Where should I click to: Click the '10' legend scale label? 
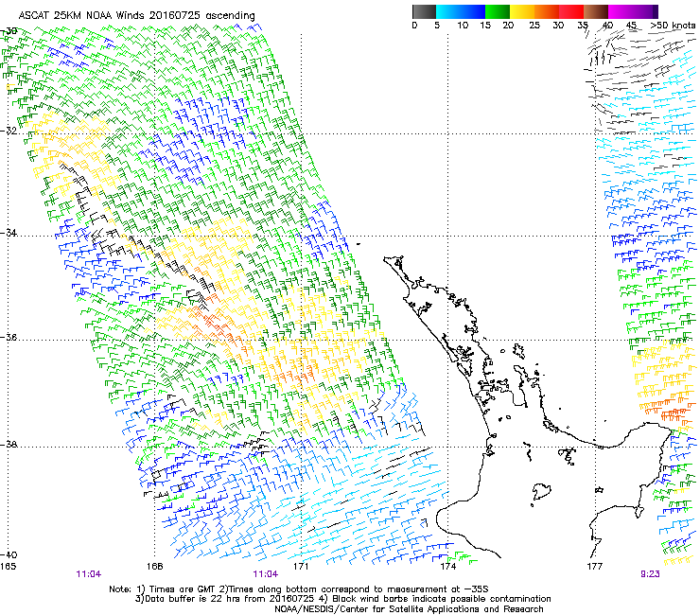click(x=463, y=26)
